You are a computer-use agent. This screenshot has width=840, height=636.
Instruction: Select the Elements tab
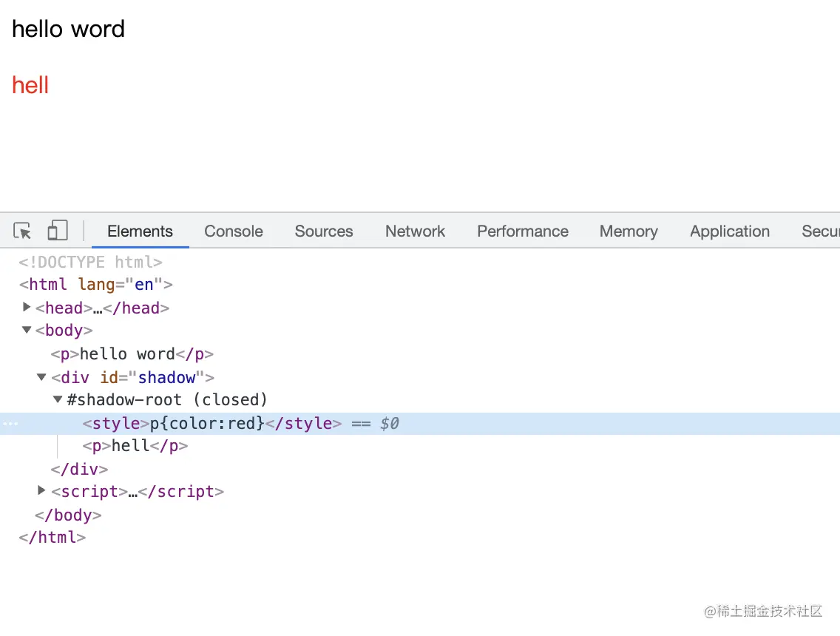(x=140, y=231)
